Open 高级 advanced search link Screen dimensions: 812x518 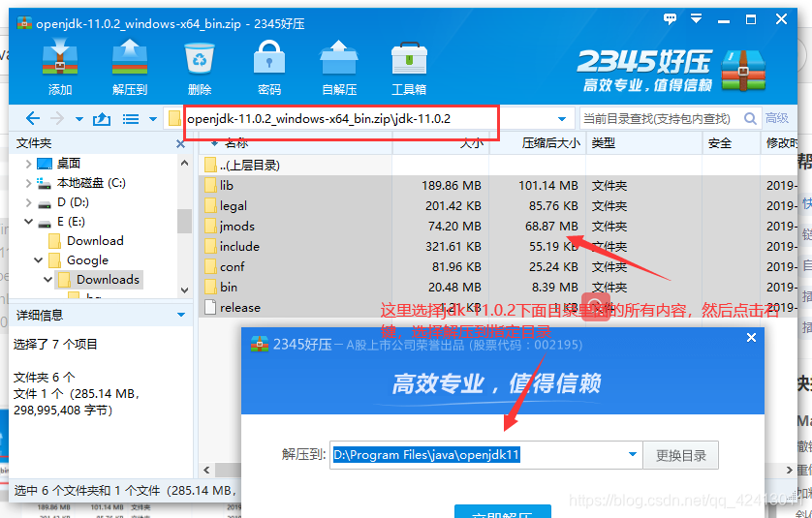777,118
